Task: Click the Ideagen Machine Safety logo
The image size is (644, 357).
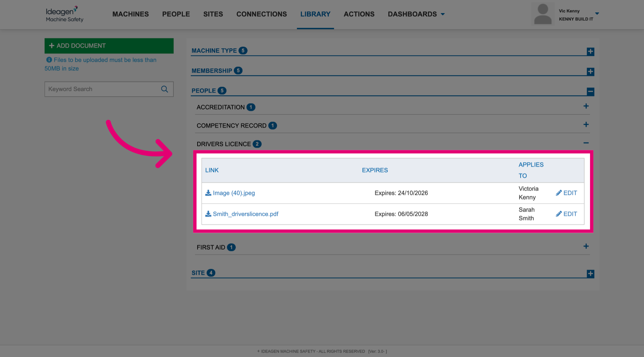Action: [x=64, y=14]
